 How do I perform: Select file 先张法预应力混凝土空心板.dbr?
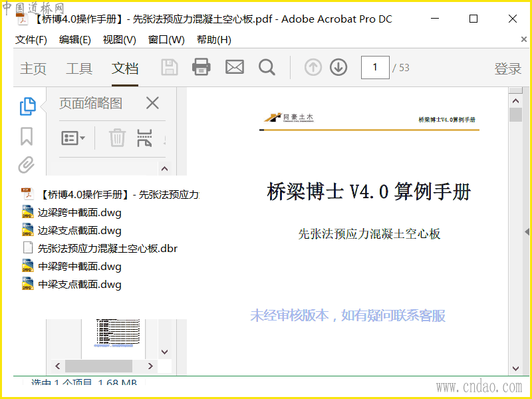[99, 248]
